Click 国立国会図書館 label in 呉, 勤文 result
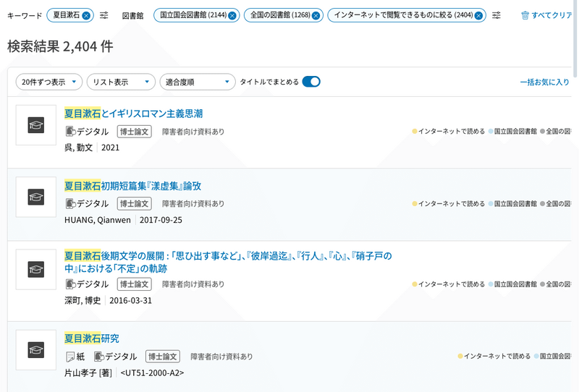 click(x=512, y=132)
